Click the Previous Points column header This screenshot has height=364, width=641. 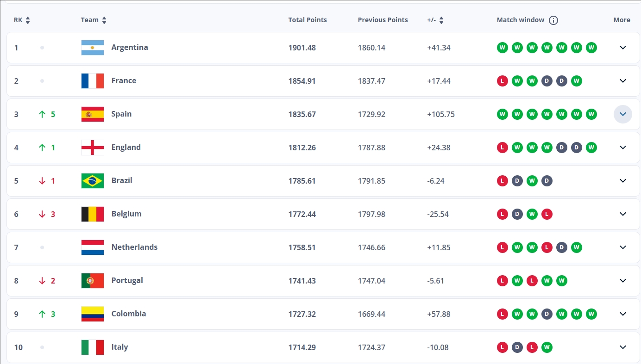383,20
